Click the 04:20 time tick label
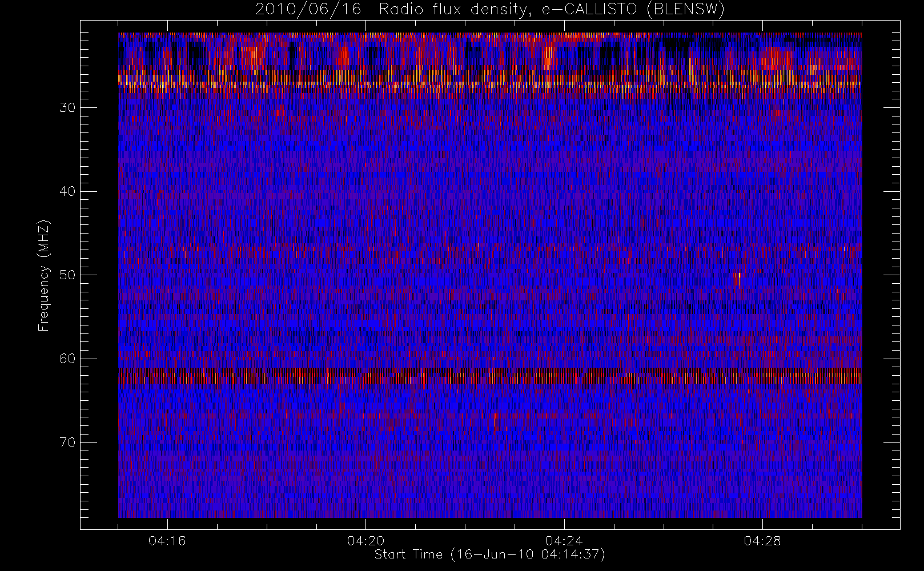Screen dimensions: 924x571 [365, 541]
